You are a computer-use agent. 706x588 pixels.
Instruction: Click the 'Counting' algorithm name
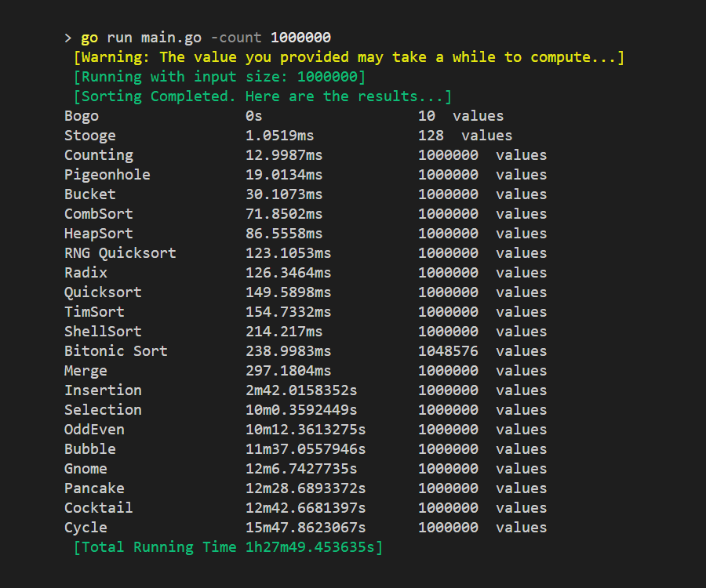[99, 155]
